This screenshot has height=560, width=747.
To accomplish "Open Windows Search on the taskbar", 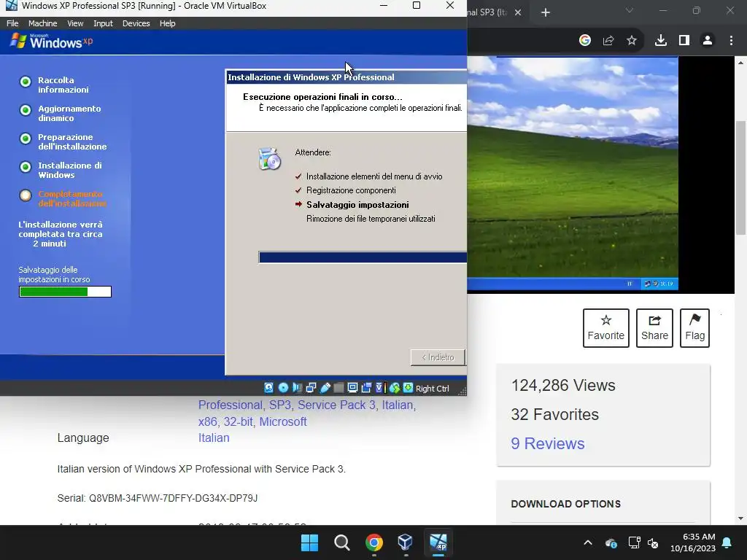I will (341, 542).
